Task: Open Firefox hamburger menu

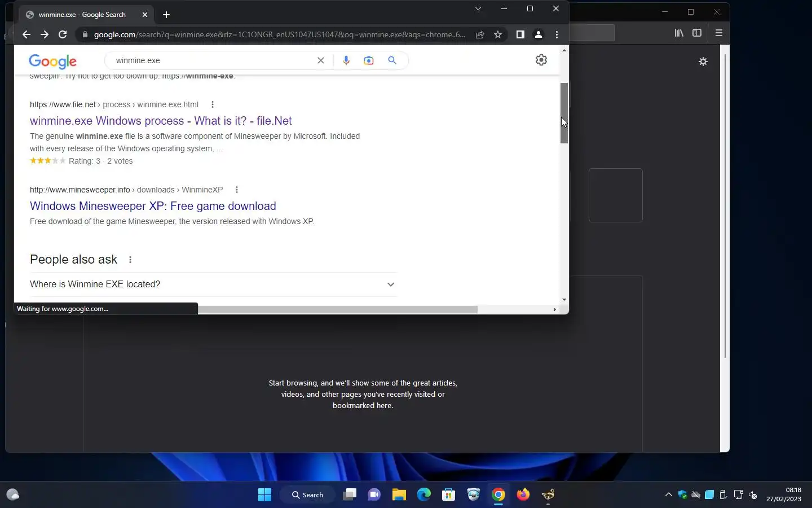Action: 719,33
